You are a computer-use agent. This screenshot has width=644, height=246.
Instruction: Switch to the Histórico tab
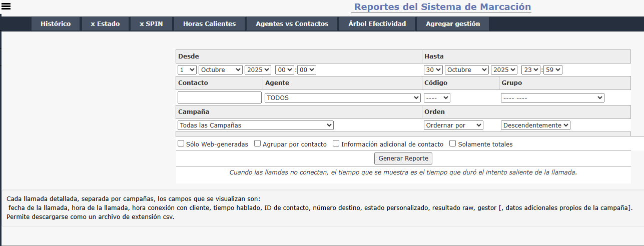[56, 24]
